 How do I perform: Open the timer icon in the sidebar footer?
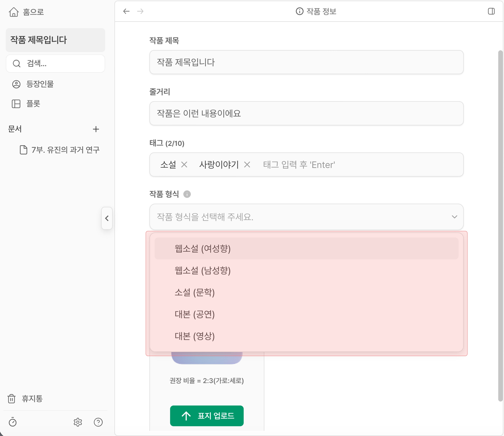click(x=13, y=422)
